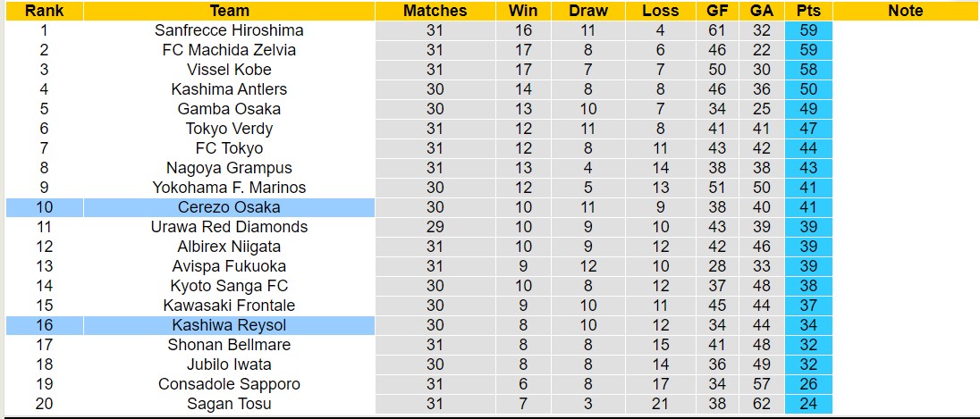Click the Team column header
The image size is (980, 419).
point(229,11)
